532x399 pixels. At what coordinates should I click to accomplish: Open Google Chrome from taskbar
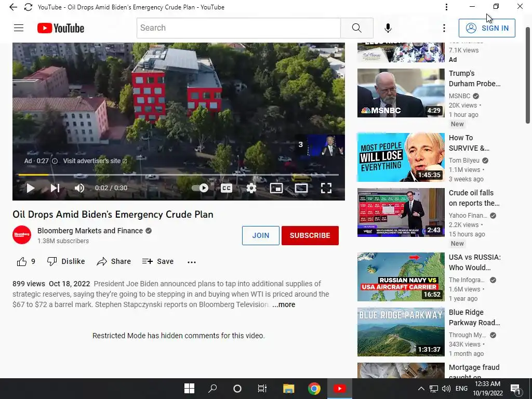(x=314, y=389)
